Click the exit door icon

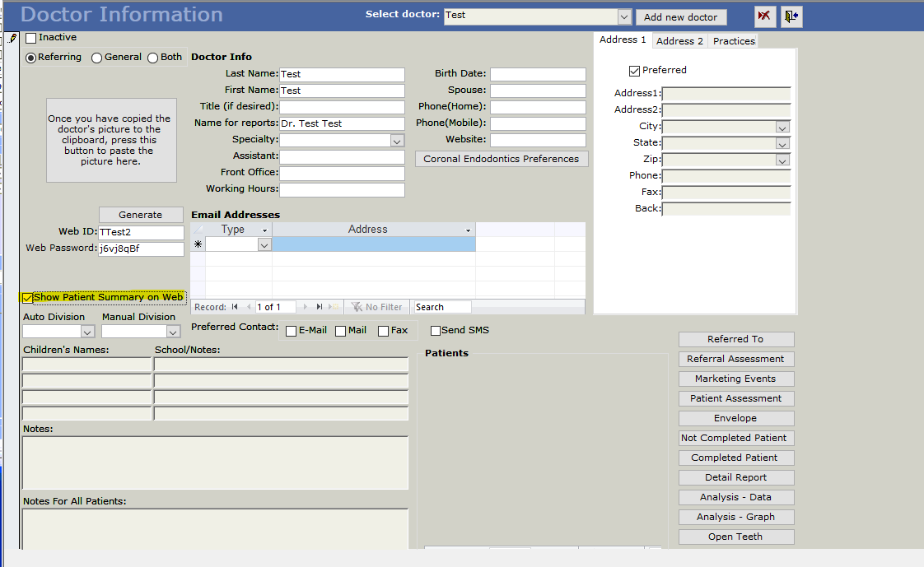click(x=791, y=16)
